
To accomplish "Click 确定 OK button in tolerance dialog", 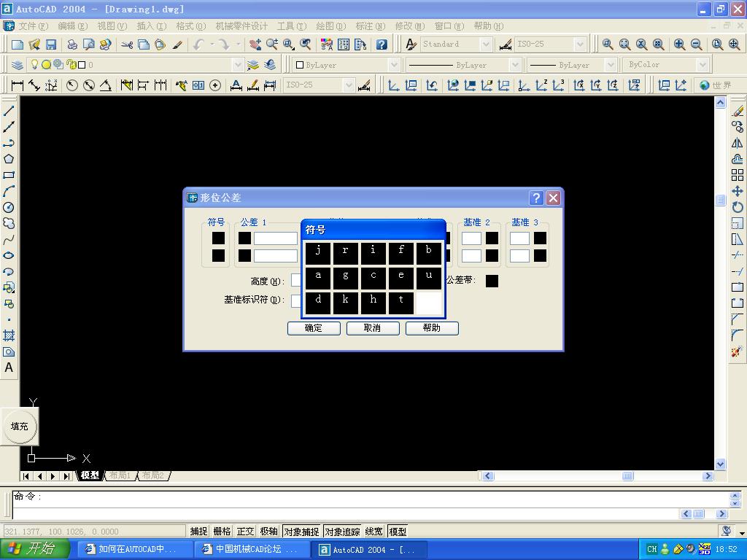I will [x=314, y=328].
